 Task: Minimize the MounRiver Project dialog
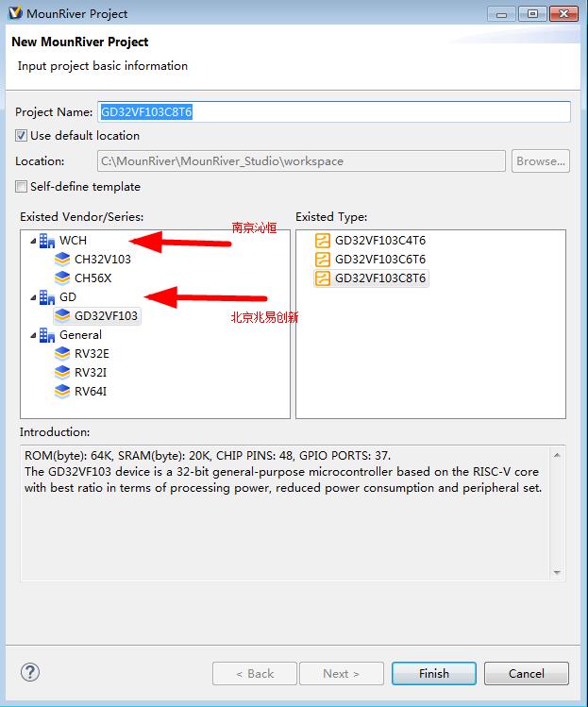click(501, 14)
